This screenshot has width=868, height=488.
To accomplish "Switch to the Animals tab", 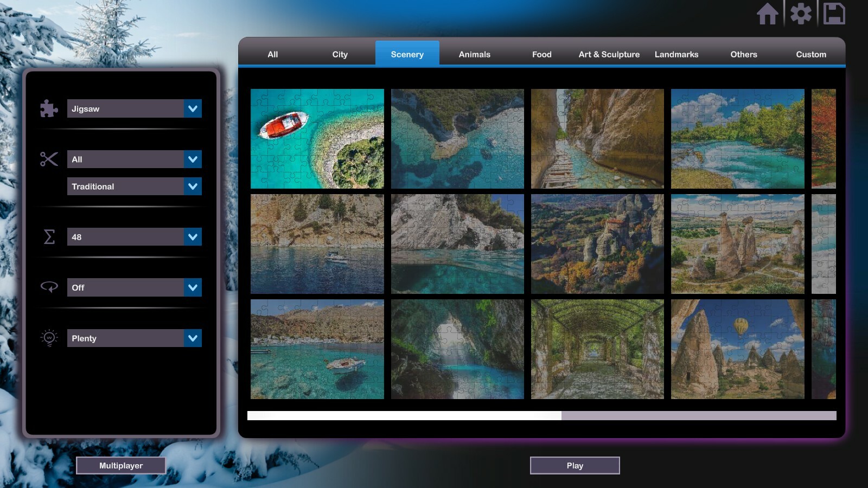I will pos(474,54).
